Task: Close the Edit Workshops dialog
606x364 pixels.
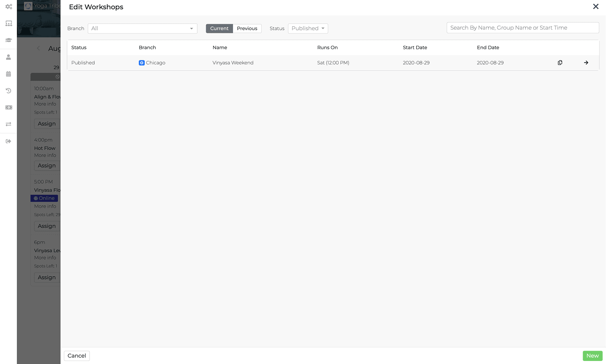Action: click(596, 7)
